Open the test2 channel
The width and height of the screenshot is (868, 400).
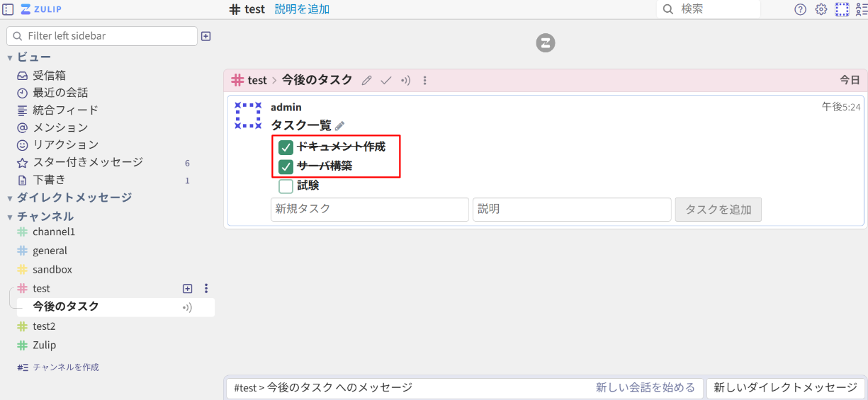click(x=44, y=326)
